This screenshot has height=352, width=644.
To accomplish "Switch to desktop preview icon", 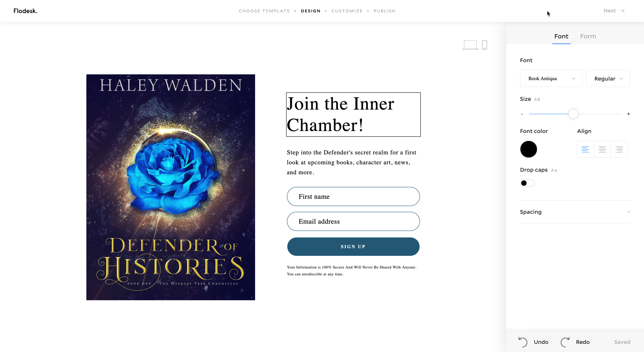I will click(470, 45).
